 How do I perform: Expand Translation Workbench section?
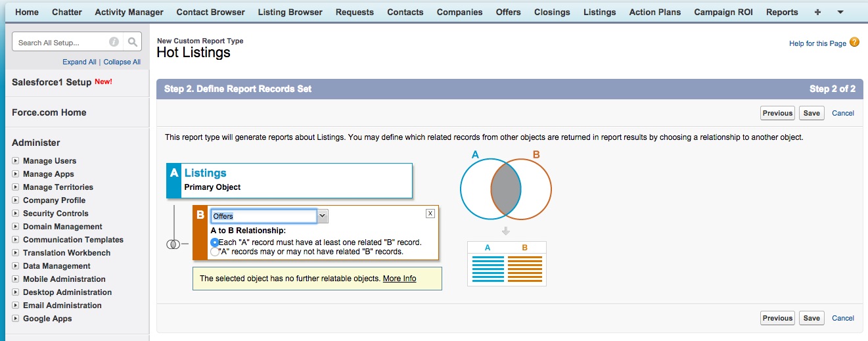click(16, 253)
